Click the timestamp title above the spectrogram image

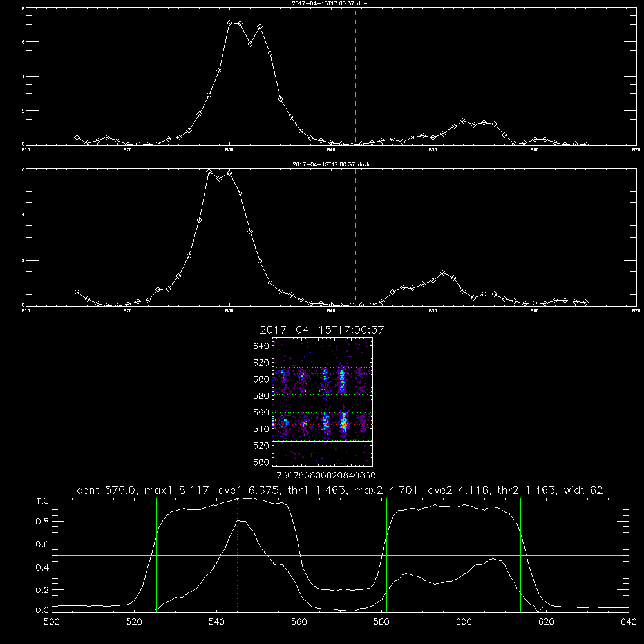pos(321,330)
